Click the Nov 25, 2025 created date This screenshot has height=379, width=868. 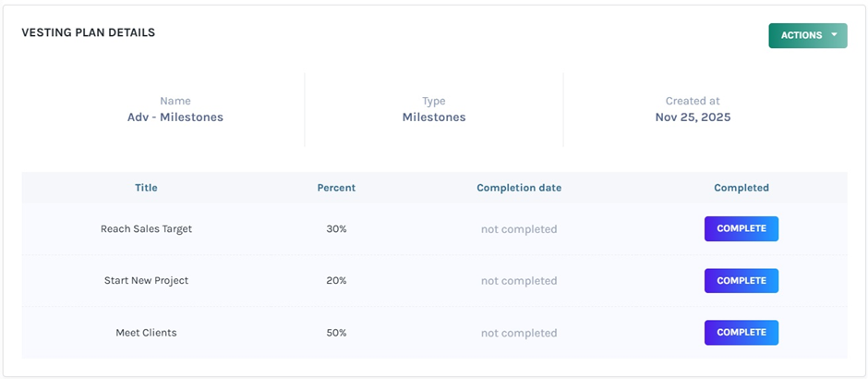pos(693,117)
